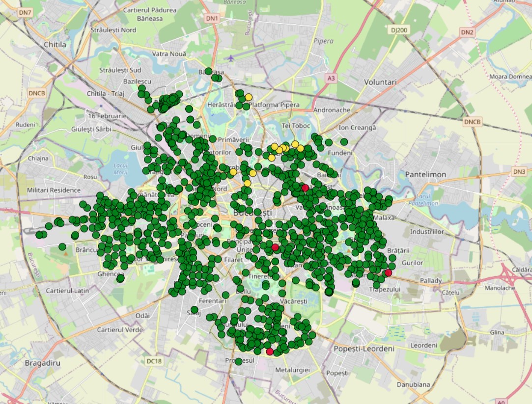Select the DC18 road shield
The height and width of the screenshot is (404, 532).
[154, 361]
